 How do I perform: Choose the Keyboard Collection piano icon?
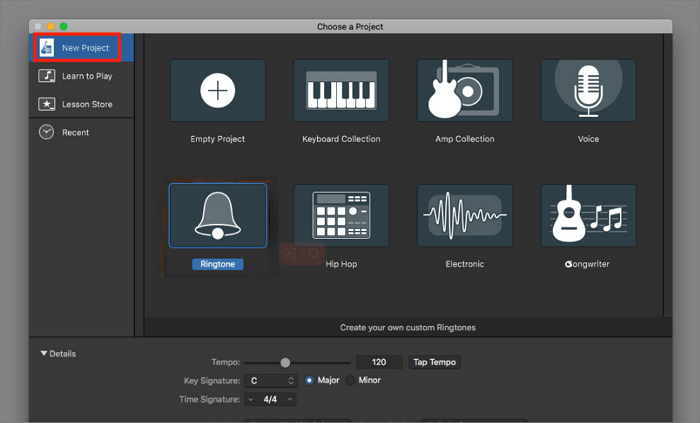(341, 91)
